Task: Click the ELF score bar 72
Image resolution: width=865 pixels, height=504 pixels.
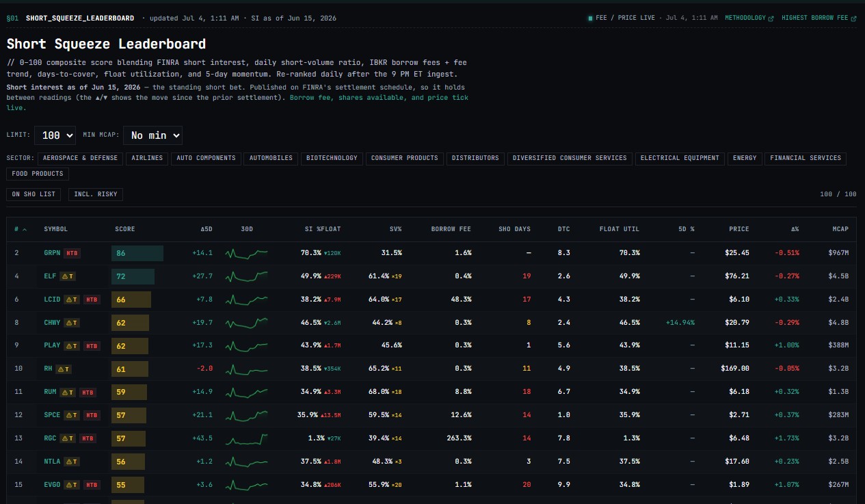Action: point(133,276)
